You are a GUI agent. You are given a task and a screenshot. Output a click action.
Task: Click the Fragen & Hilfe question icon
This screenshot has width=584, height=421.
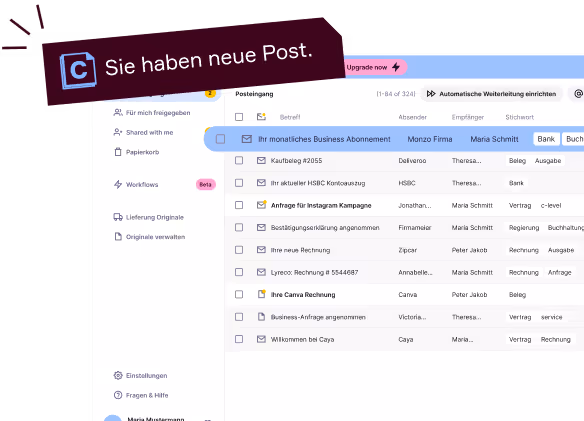(118, 395)
